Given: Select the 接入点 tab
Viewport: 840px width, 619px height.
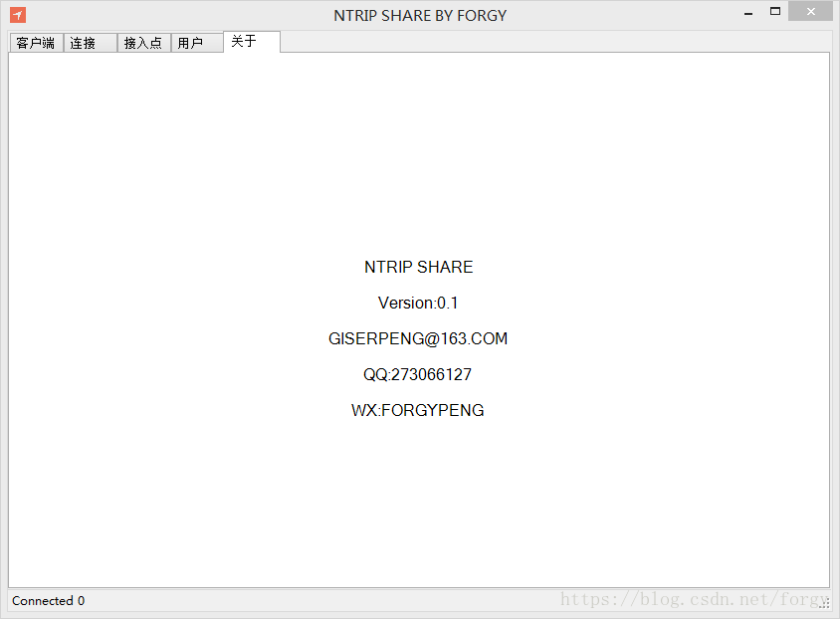Looking at the screenshot, I should coord(144,43).
